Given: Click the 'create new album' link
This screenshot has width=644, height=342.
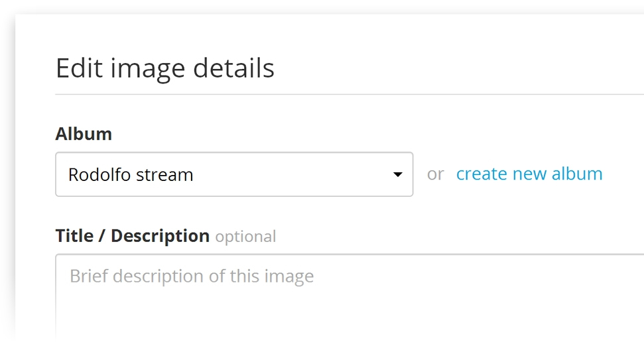Looking at the screenshot, I should (529, 174).
